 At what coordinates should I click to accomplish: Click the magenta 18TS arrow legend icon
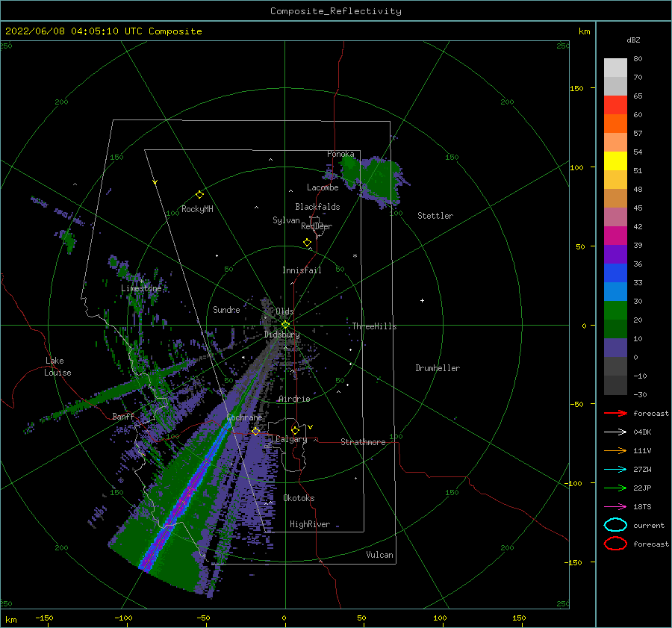click(615, 507)
